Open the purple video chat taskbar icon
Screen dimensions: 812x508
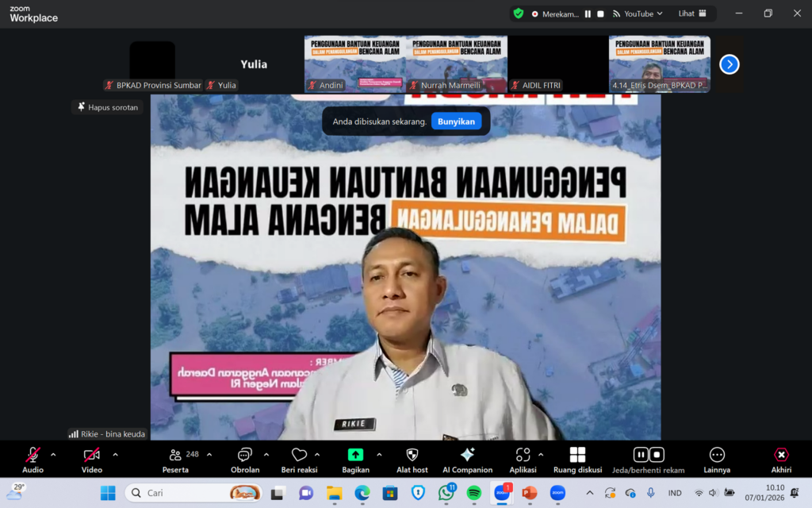306,493
